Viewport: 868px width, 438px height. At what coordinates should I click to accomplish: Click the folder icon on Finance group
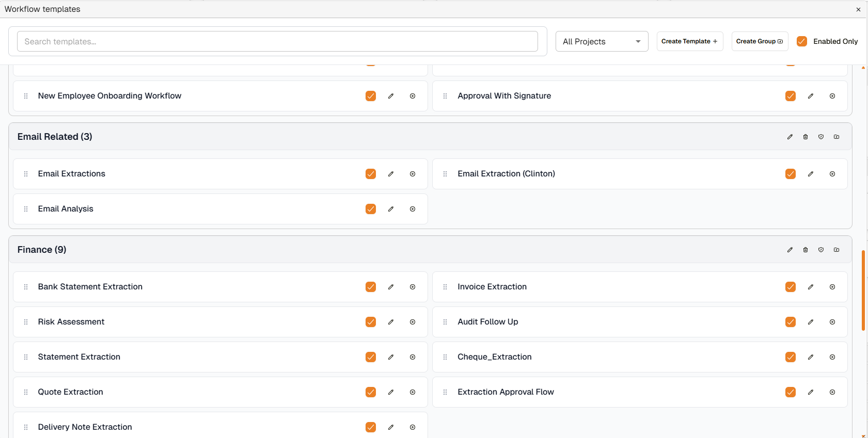837,250
